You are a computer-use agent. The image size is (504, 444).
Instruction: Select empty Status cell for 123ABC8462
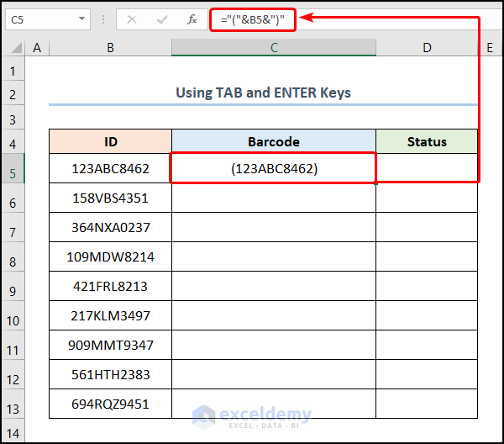(x=427, y=168)
